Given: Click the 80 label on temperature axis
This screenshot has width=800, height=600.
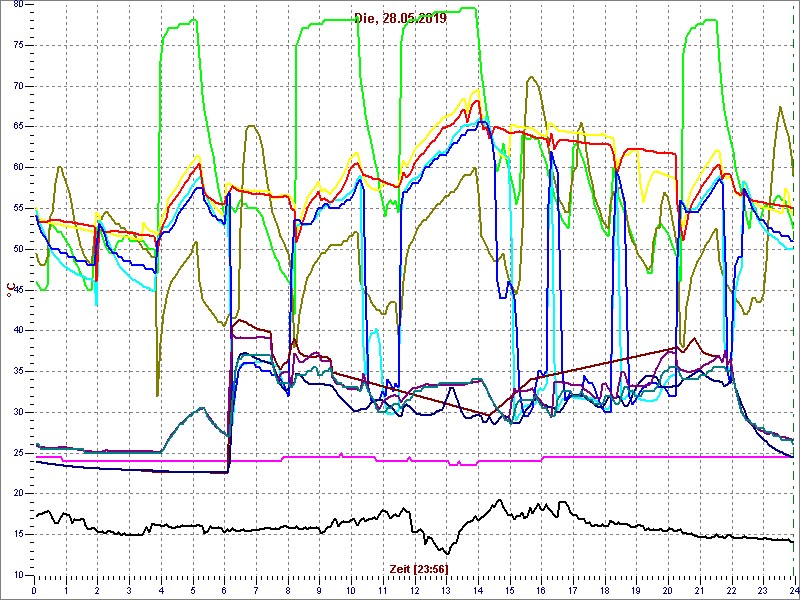Looking at the screenshot, I should click(17, 4).
